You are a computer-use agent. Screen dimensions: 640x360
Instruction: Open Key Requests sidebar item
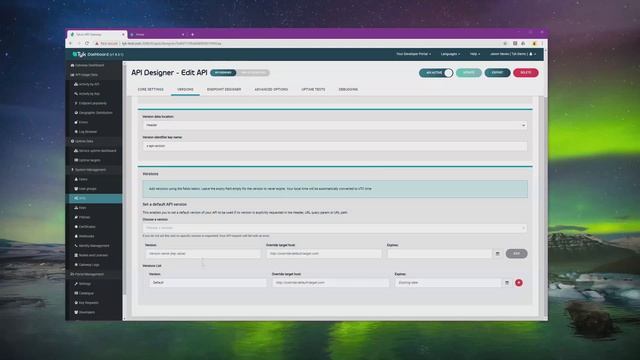(x=88, y=302)
